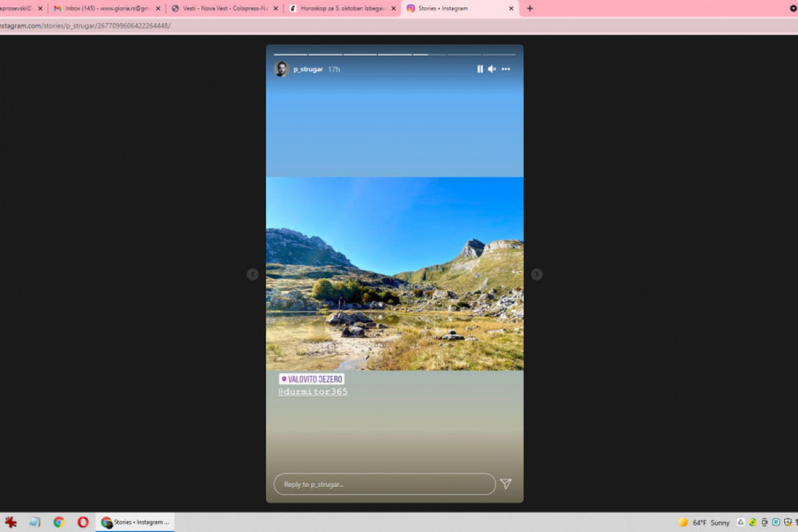798x532 pixels.
Task: Open a new browser tab
Action: 529,8
